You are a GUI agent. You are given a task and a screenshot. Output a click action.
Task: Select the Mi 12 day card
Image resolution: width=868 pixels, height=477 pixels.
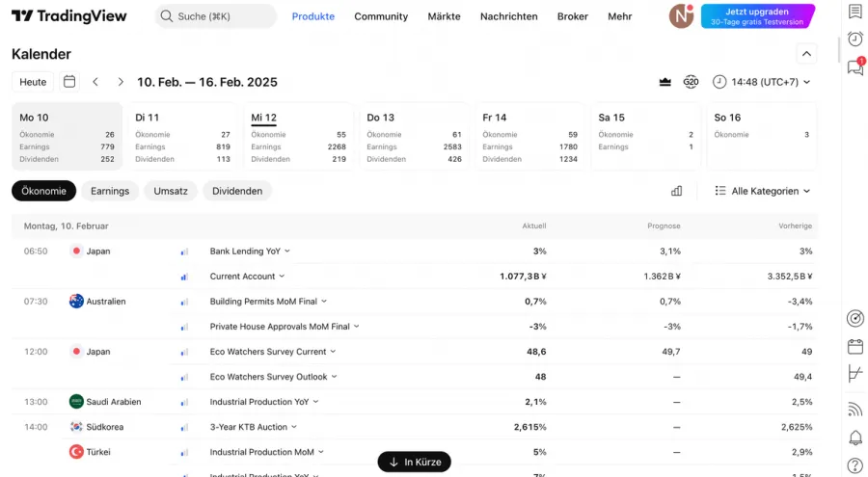point(298,136)
